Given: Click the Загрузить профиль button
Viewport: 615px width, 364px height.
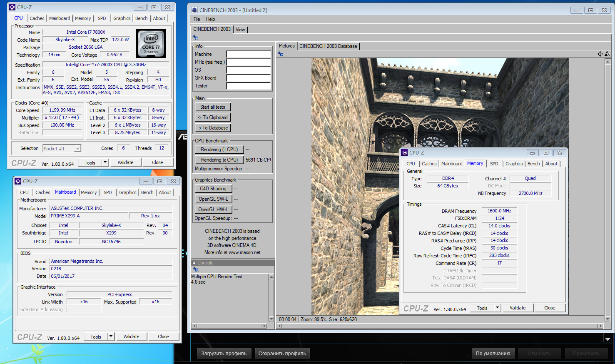Looking at the screenshot, I should pyautogui.click(x=224, y=354).
